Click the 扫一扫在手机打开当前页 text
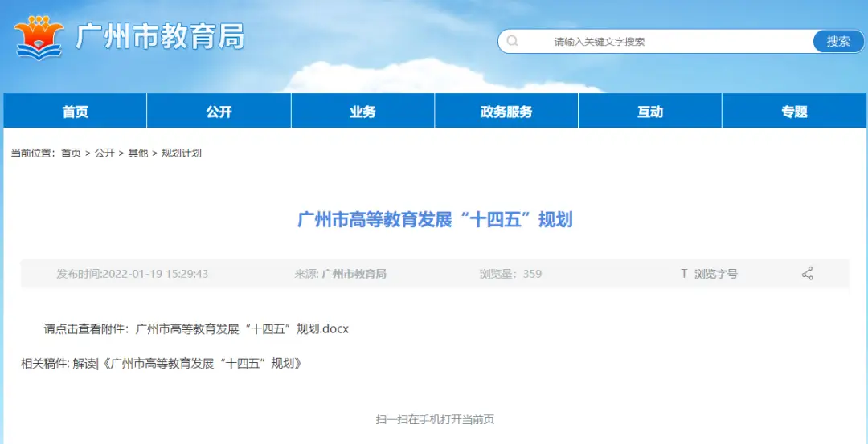This screenshot has height=444, width=868. tap(435, 420)
